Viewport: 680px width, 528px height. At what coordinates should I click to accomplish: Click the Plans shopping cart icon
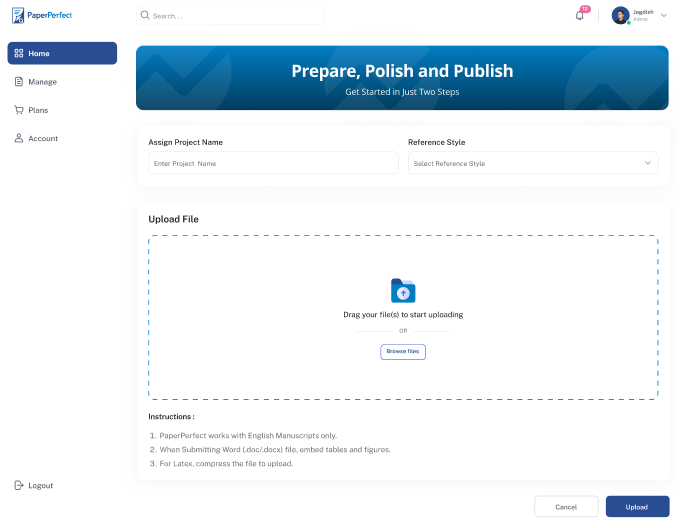(x=19, y=110)
